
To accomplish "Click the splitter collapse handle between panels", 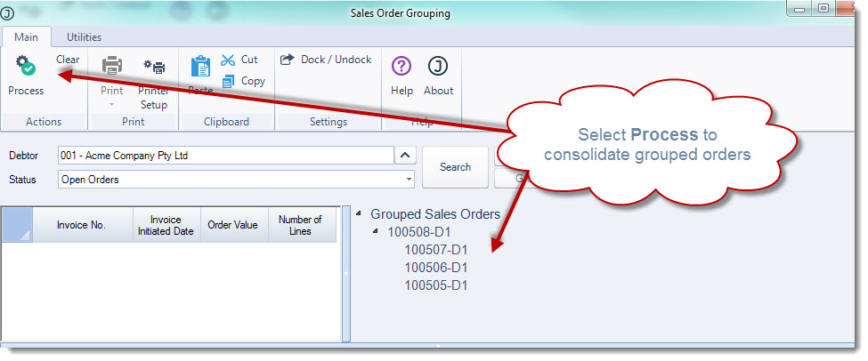I will coord(346,274).
